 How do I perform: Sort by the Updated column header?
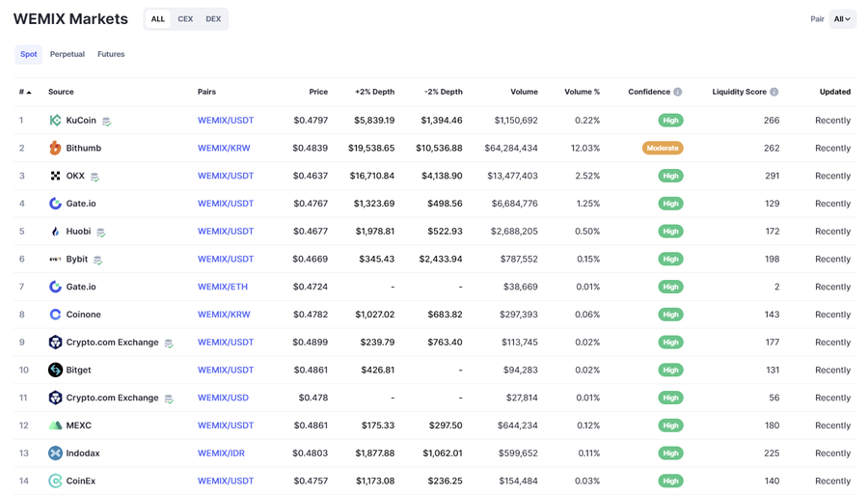pos(835,92)
